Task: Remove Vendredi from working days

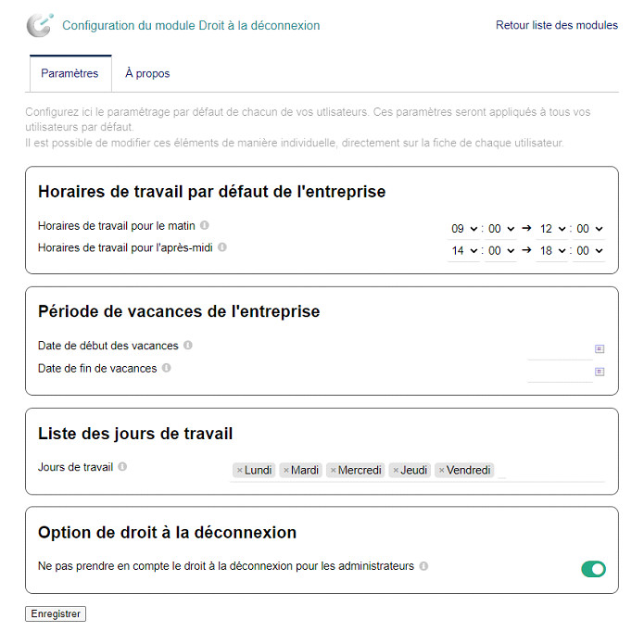Action: (x=442, y=471)
